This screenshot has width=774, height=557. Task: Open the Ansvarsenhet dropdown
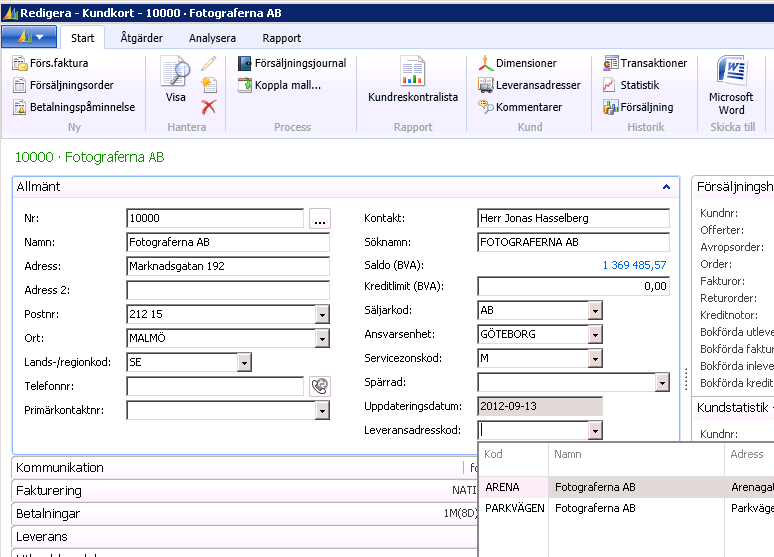(595, 334)
